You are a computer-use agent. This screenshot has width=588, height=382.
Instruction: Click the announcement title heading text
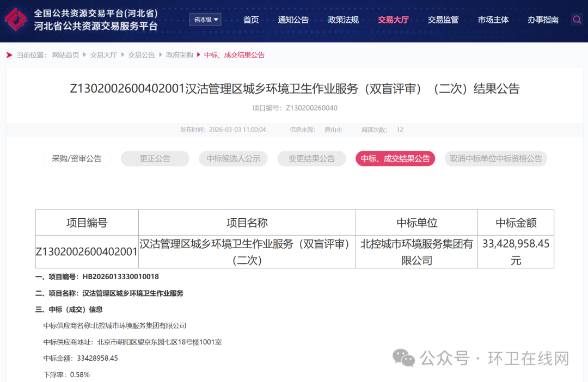pos(295,89)
